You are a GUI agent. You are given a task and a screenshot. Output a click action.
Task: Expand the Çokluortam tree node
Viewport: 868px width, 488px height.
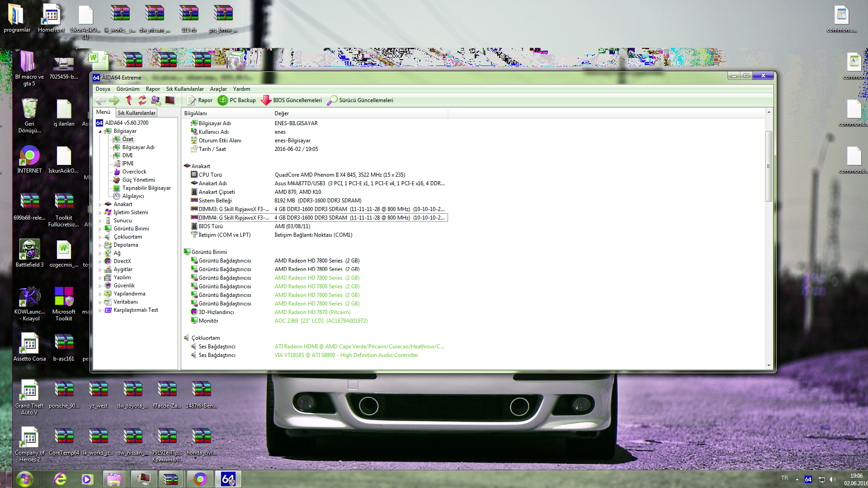click(100, 237)
